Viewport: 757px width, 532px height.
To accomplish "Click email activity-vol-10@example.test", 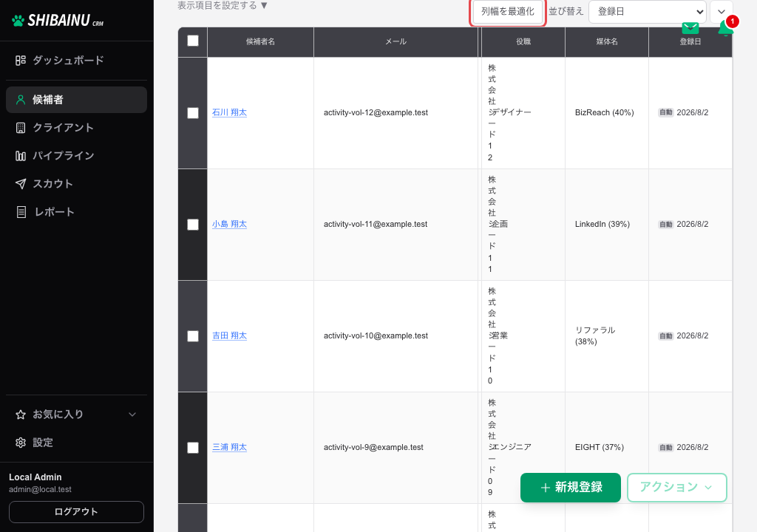I will click(x=376, y=335).
